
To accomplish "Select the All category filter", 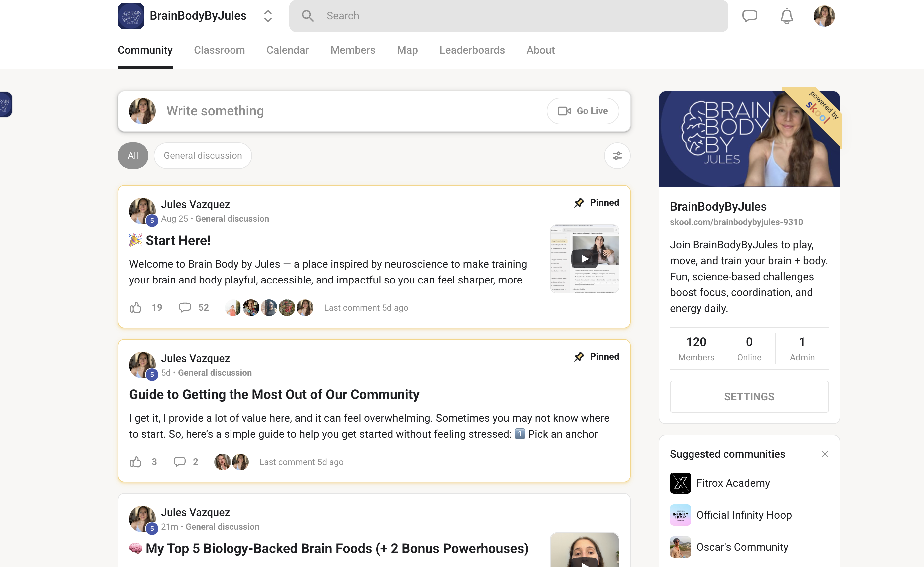I will tap(133, 156).
